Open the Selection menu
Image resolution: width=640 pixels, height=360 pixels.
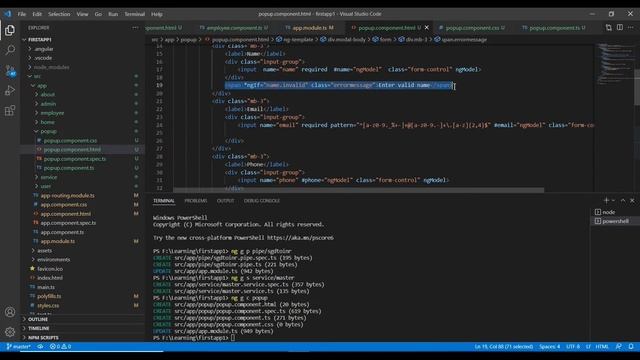59,14
